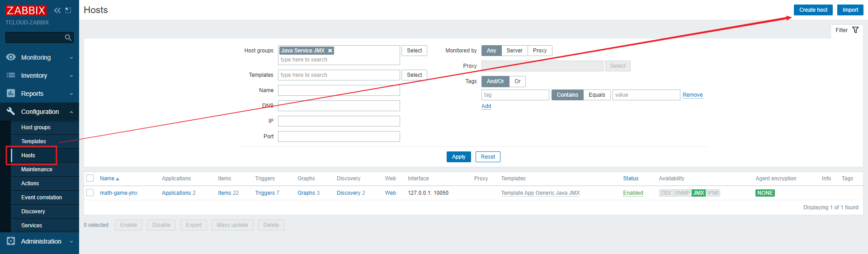Focus the tag name input field

coord(515,95)
